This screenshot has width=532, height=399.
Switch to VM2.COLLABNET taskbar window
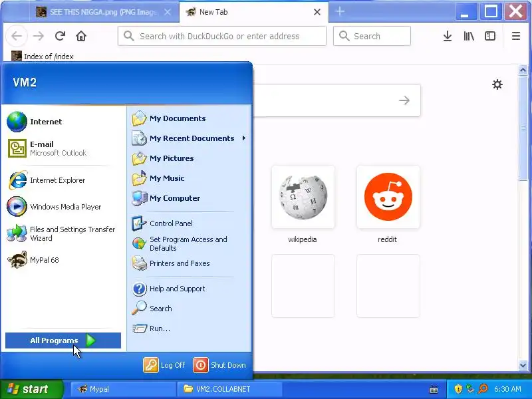[x=229, y=389]
